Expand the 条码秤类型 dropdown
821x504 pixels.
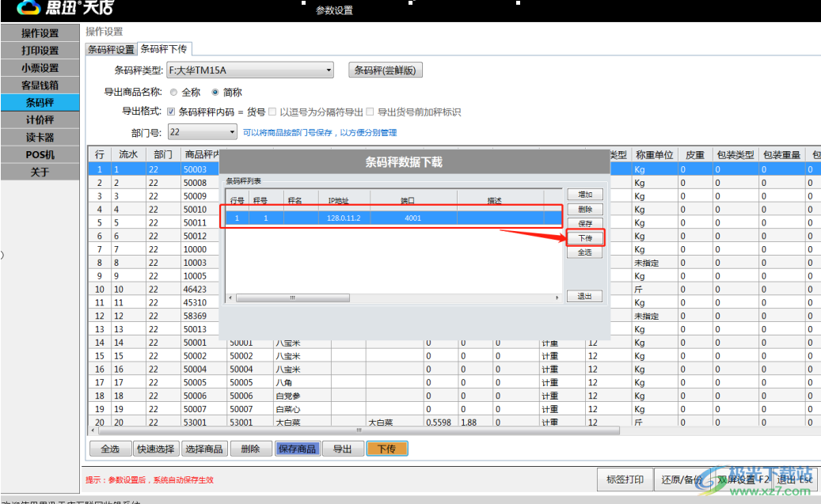pyautogui.click(x=329, y=70)
